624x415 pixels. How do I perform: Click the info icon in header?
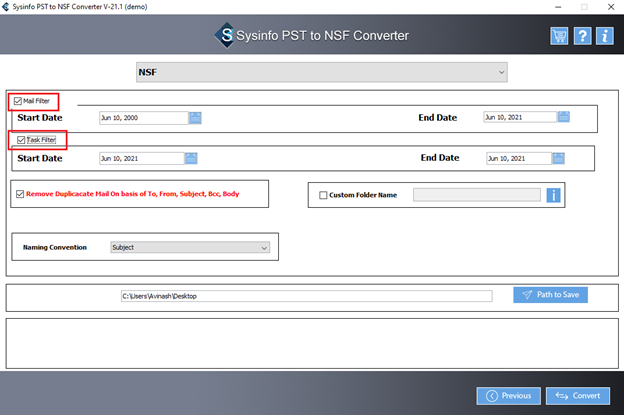[x=604, y=36]
